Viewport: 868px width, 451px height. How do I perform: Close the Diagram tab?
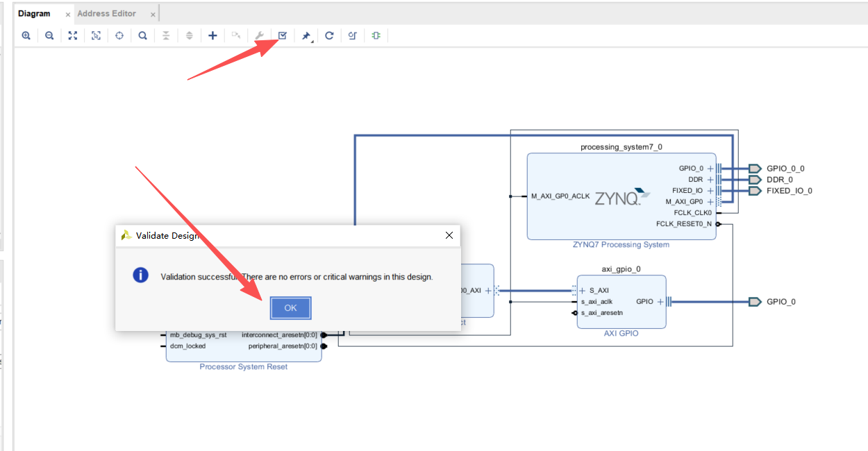(68, 15)
